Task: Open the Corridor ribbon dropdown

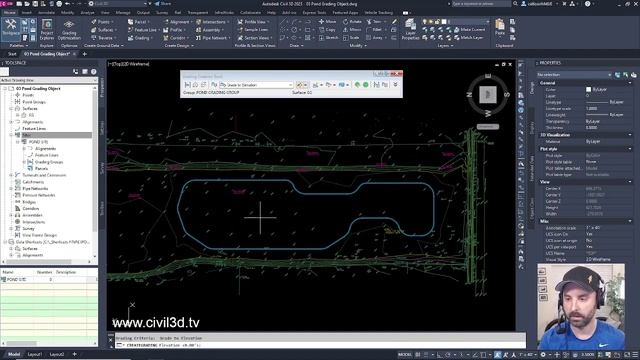Action: click(176, 38)
